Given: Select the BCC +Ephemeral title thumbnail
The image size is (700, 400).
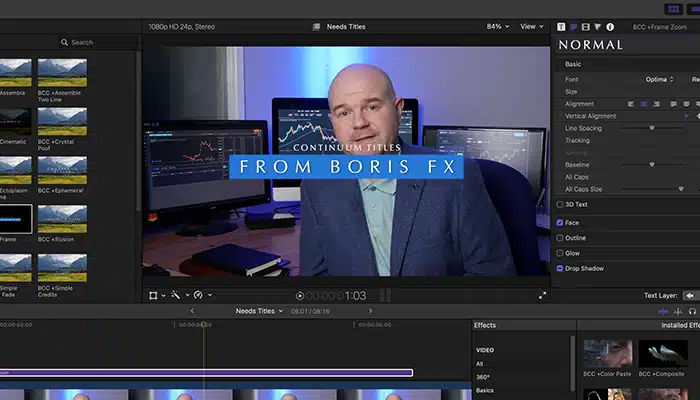Looking at the screenshot, I should point(62,170).
